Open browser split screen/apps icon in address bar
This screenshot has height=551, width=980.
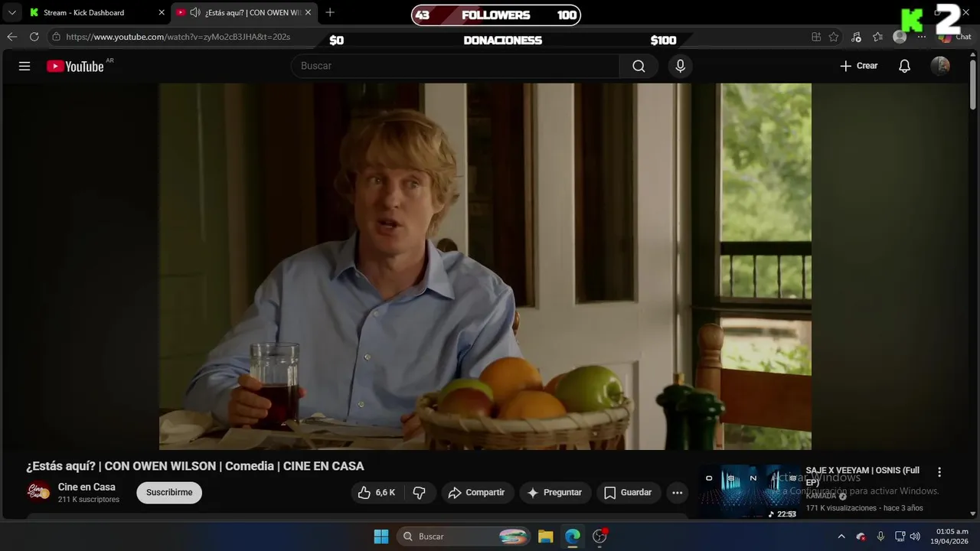(x=816, y=37)
